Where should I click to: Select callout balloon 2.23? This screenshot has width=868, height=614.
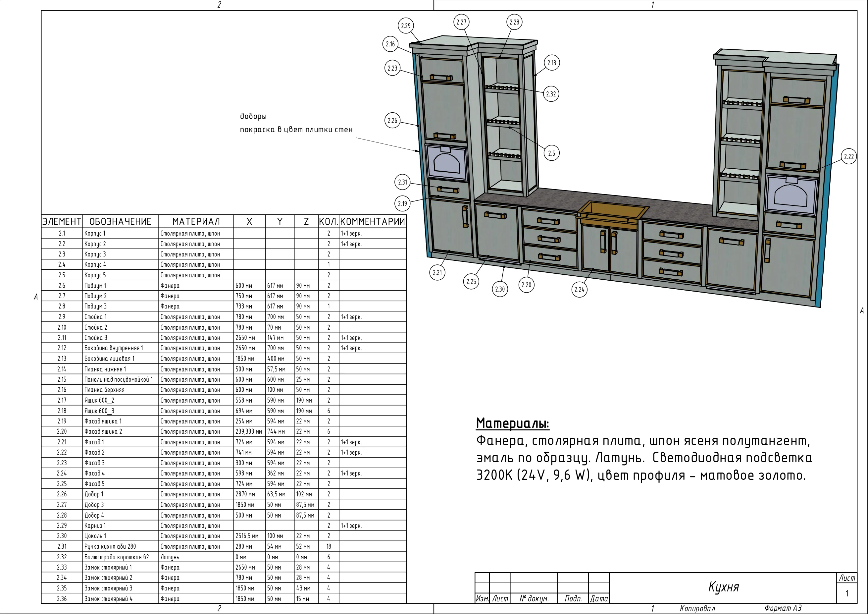tap(392, 68)
